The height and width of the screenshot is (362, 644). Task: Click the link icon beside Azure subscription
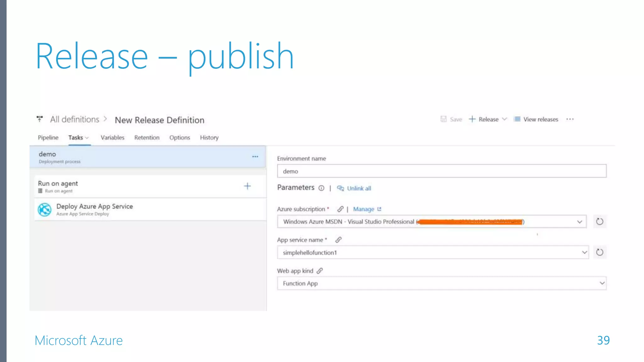click(340, 209)
